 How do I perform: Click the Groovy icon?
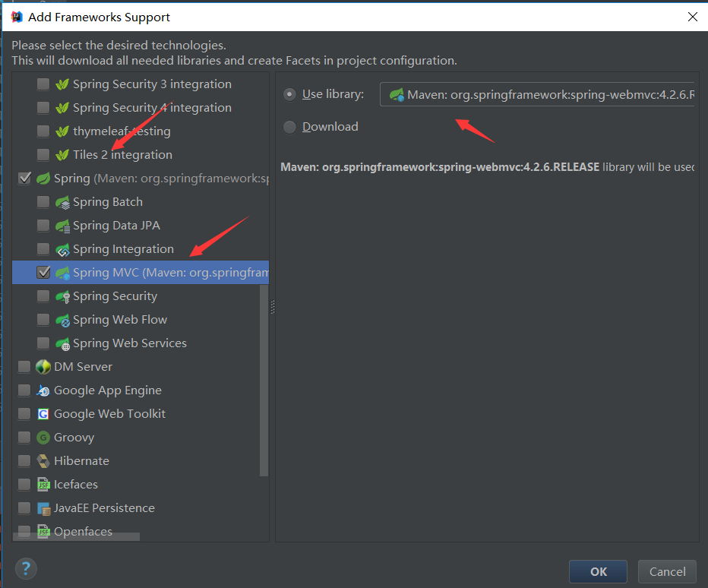pyautogui.click(x=43, y=437)
